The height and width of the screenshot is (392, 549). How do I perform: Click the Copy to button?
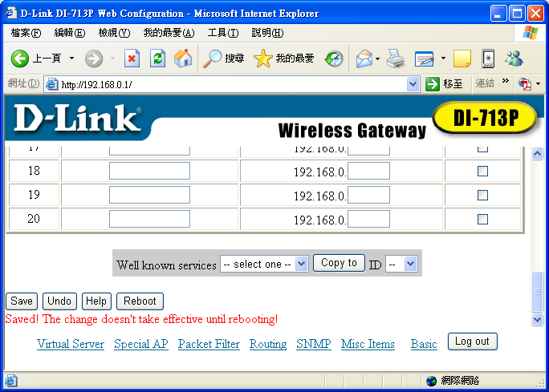339,263
